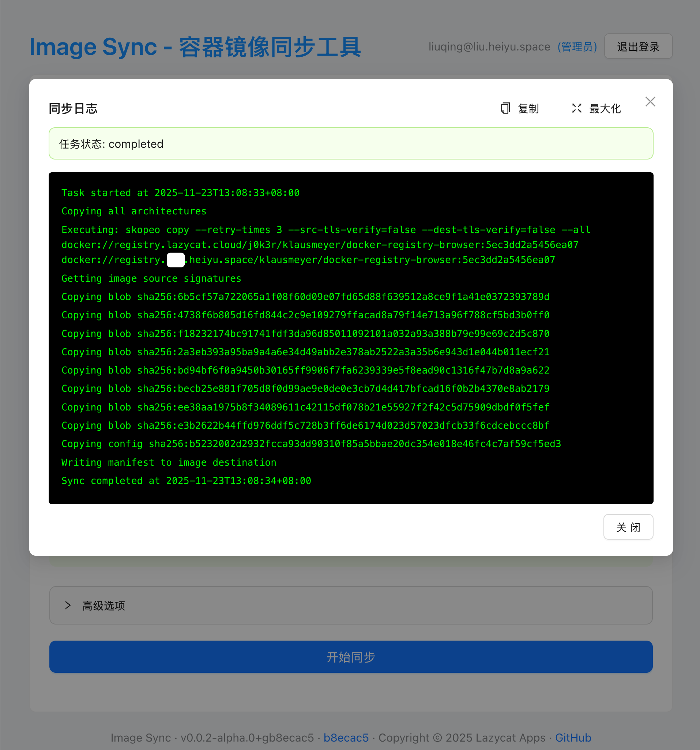Click the 'Copying all architectures' log line

pos(134,211)
